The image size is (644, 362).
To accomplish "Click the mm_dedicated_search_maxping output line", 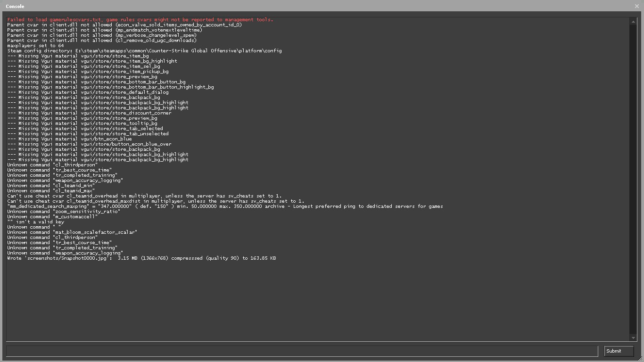I will pyautogui.click(x=225, y=206).
